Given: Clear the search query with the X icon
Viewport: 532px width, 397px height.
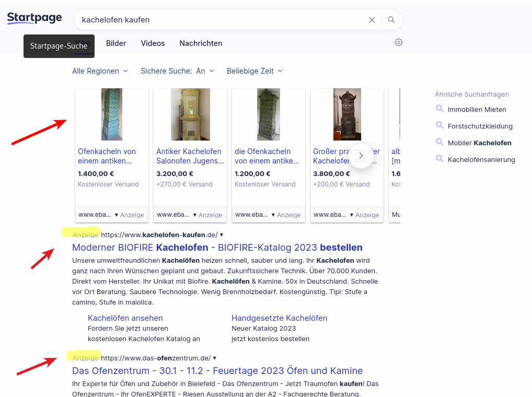Looking at the screenshot, I should [372, 20].
